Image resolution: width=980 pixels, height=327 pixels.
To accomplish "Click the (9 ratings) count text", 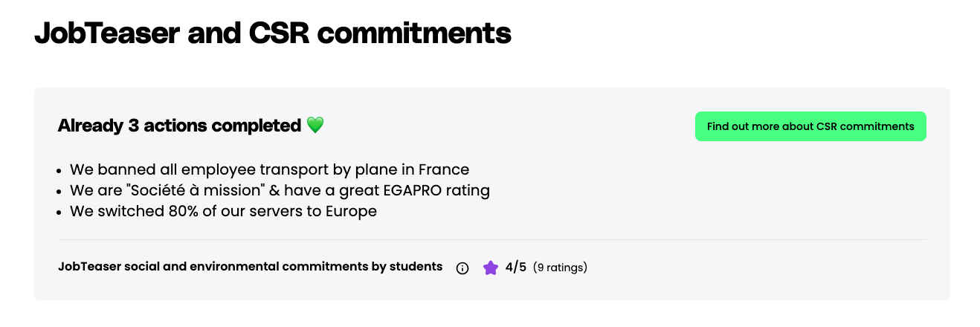I will pos(560,268).
